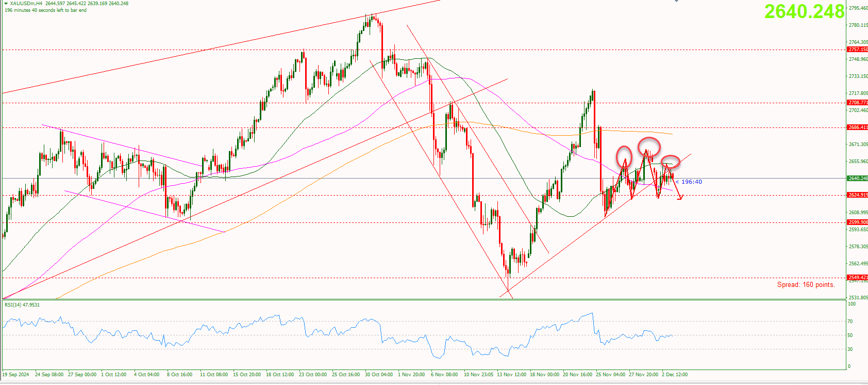The image size is (868, 385).
Task: Click the red 2549.421 price level tag
Action: click(x=858, y=278)
